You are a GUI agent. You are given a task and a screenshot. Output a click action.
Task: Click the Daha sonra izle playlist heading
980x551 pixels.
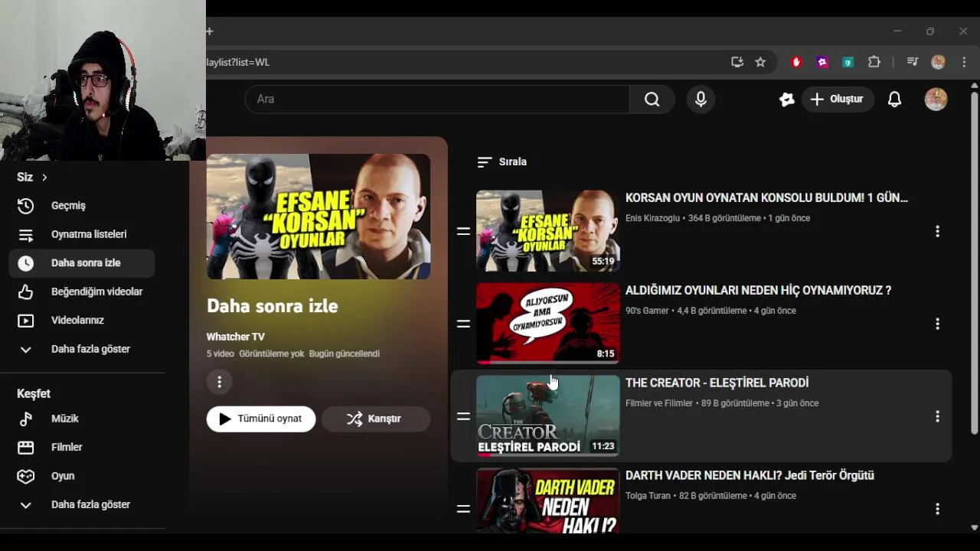coord(272,306)
